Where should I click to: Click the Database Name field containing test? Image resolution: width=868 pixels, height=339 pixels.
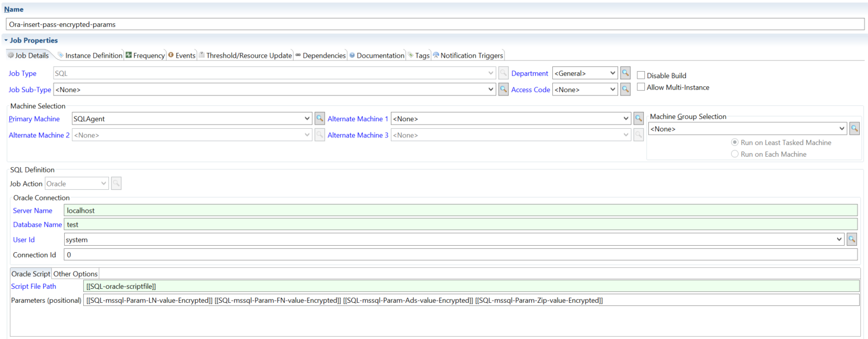[x=461, y=224]
